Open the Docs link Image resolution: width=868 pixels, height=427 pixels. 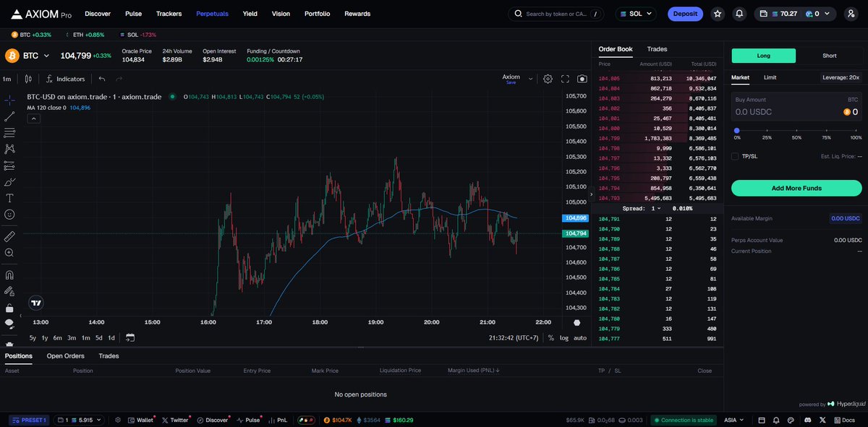click(x=843, y=420)
